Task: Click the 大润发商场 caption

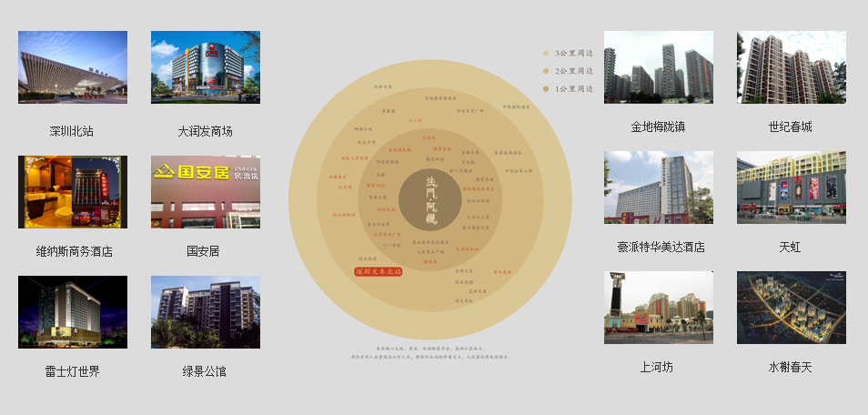Action: [x=205, y=131]
